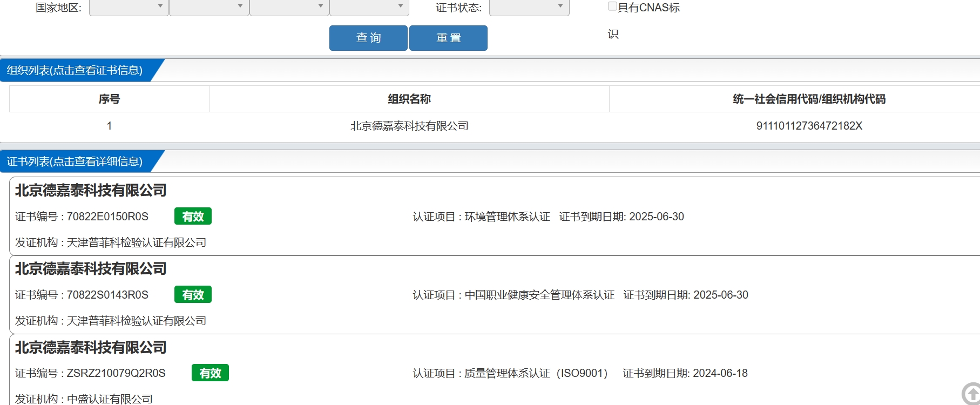Open the second 国家地区 dropdown
Image resolution: width=980 pixels, height=405 pixels.
209,7
